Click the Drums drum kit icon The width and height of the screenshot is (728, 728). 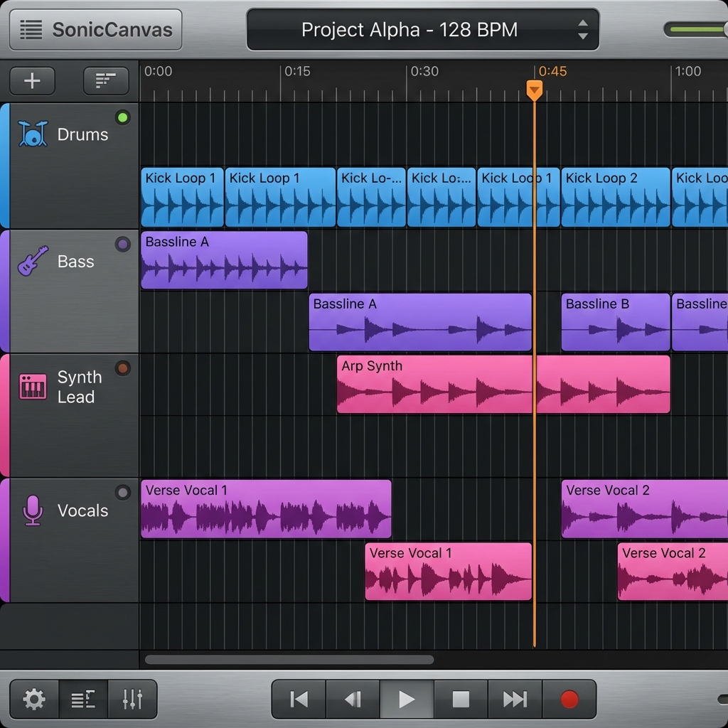tap(33, 134)
